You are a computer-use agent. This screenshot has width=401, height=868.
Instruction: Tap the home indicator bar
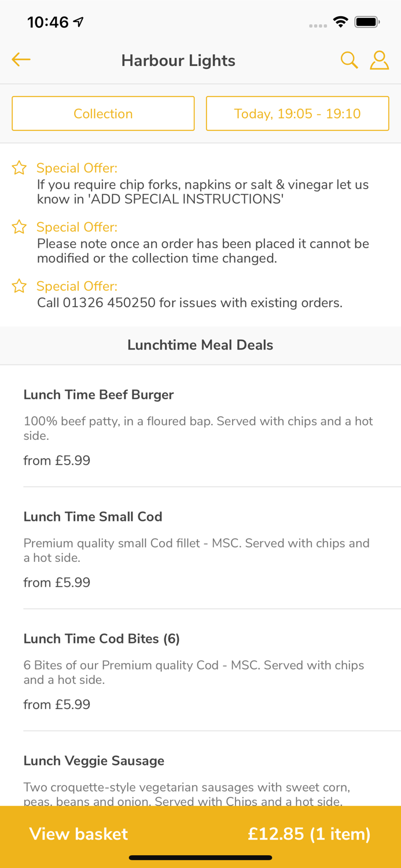pos(200,858)
